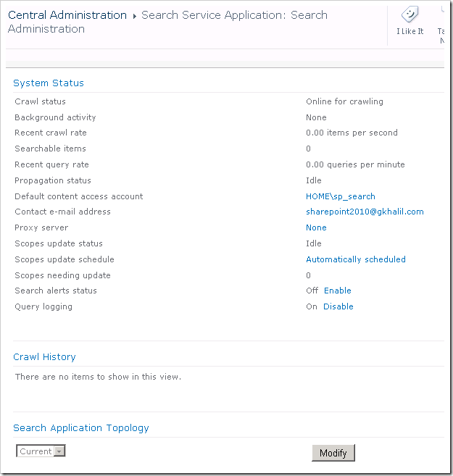453x476 pixels.
Task: Click the Search alerts status label
Action: coord(56,291)
